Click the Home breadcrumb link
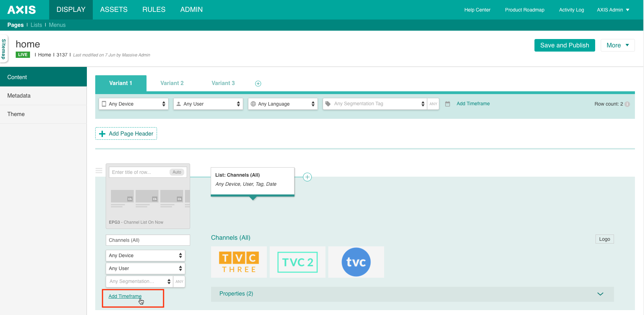The image size is (644, 315). pyautogui.click(x=44, y=55)
